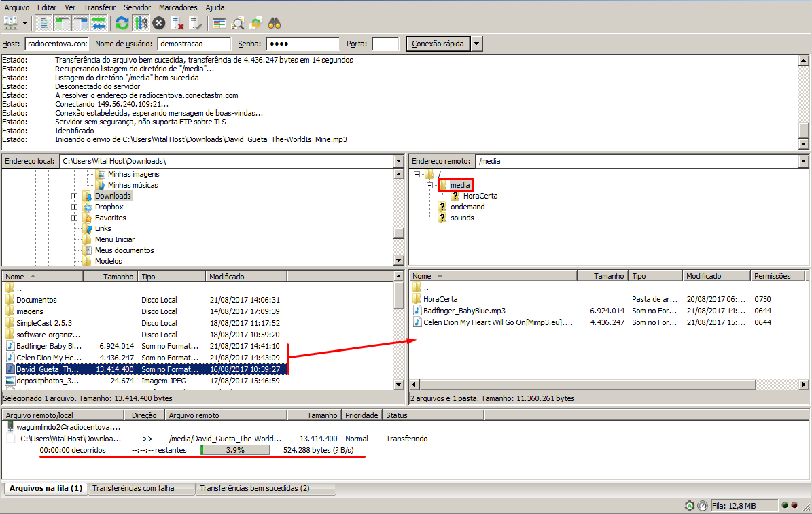The width and height of the screenshot is (812, 514).
Task: Toggle the message log display
Action: click(x=44, y=23)
